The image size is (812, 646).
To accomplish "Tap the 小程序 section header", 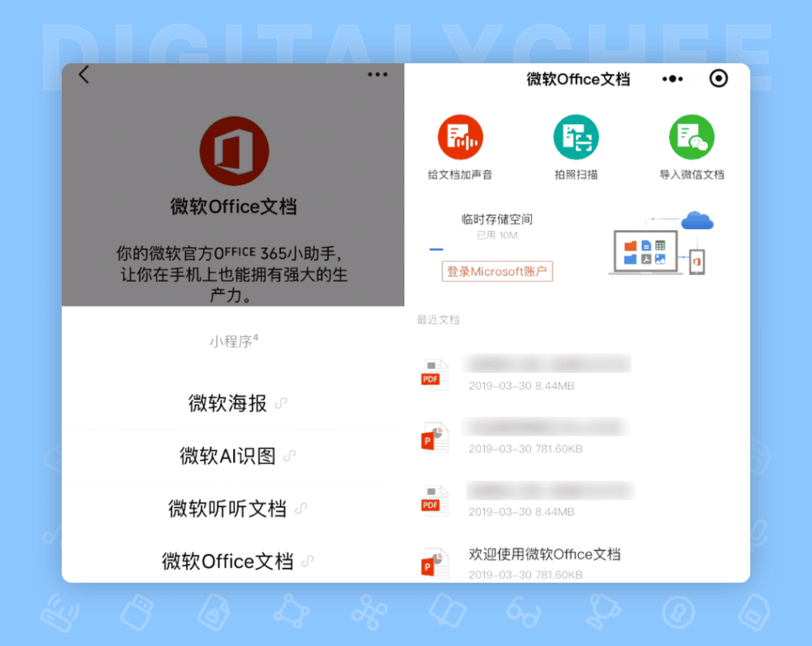I will 234,340.
